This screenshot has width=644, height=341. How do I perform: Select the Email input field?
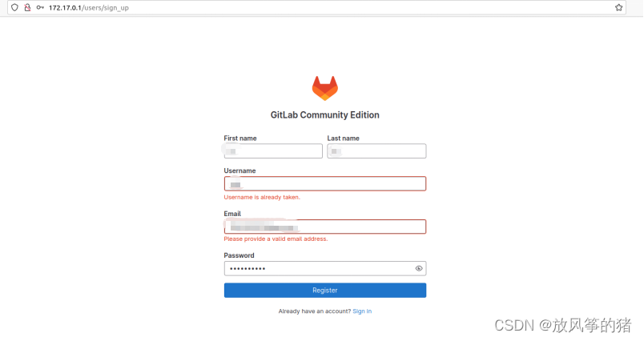pos(325,227)
